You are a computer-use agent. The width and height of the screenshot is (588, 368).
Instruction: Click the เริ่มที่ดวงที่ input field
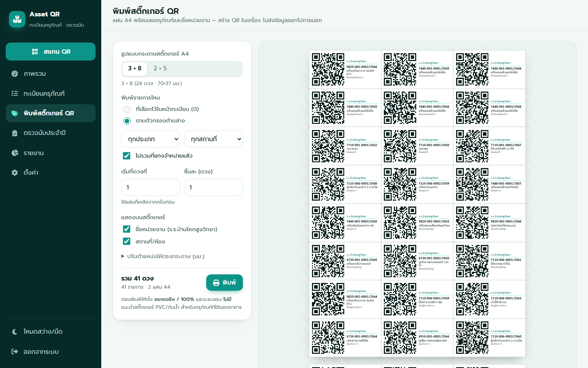point(151,187)
